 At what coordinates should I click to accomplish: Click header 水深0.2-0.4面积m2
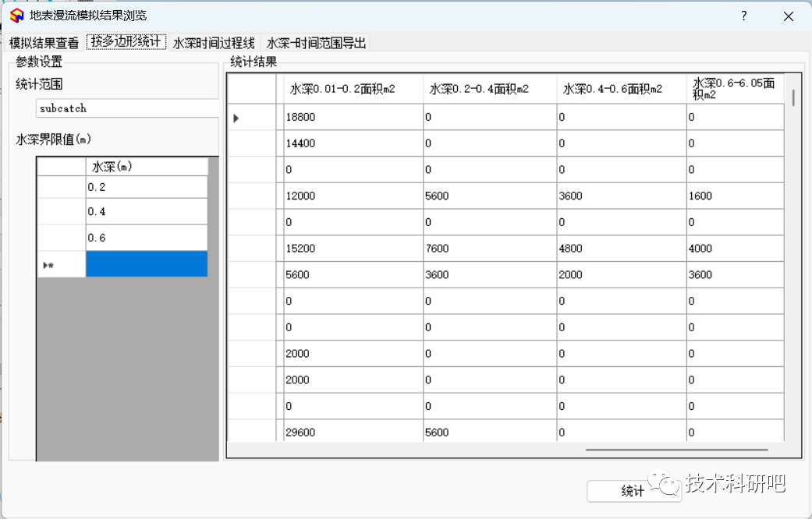pyautogui.click(x=490, y=89)
